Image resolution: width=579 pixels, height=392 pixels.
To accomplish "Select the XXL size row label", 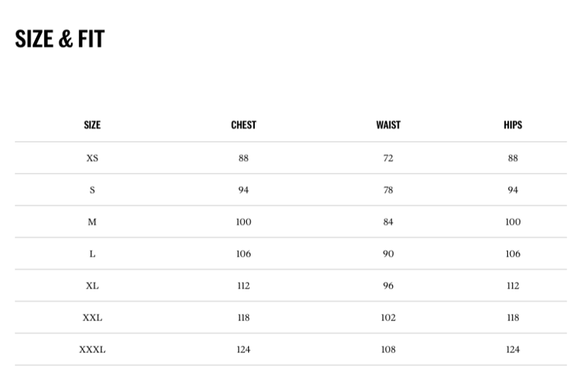I will click(92, 318).
